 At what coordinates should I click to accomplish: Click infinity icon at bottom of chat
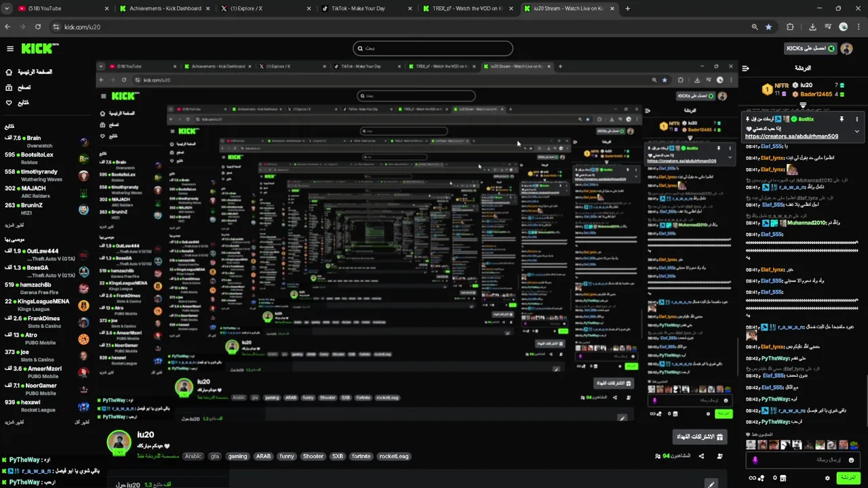click(x=752, y=478)
